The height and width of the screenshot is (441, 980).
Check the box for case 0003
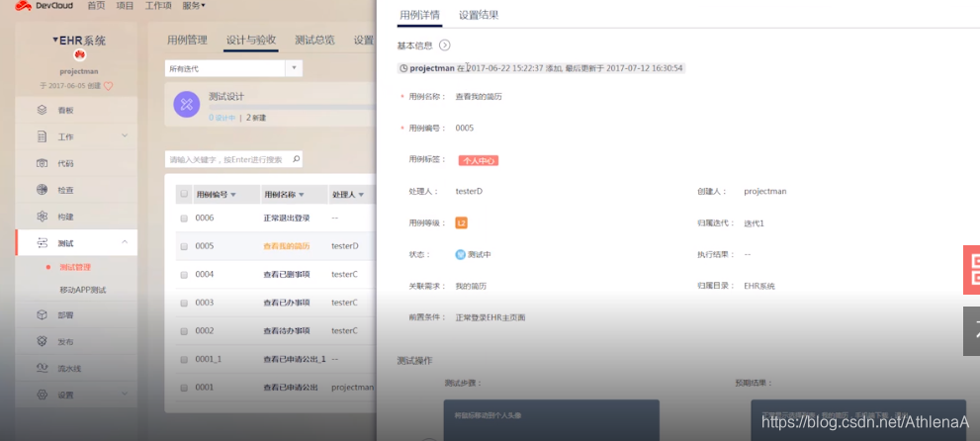[x=184, y=303]
